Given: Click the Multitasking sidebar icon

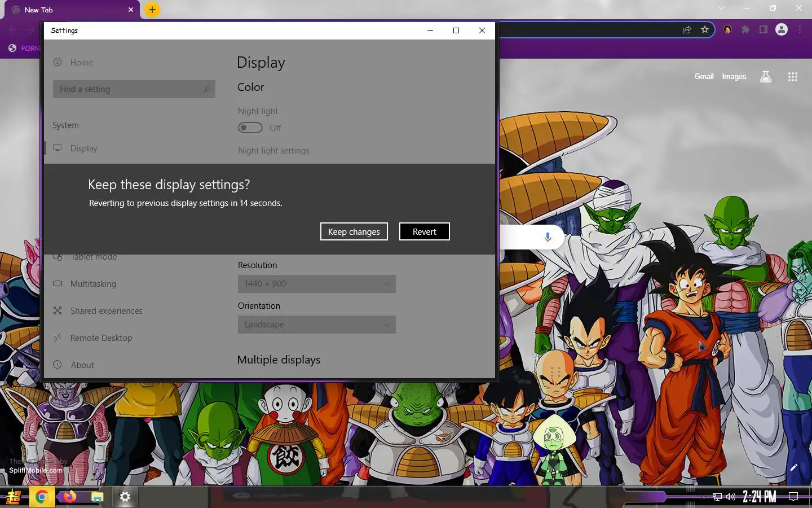Looking at the screenshot, I should (x=58, y=283).
